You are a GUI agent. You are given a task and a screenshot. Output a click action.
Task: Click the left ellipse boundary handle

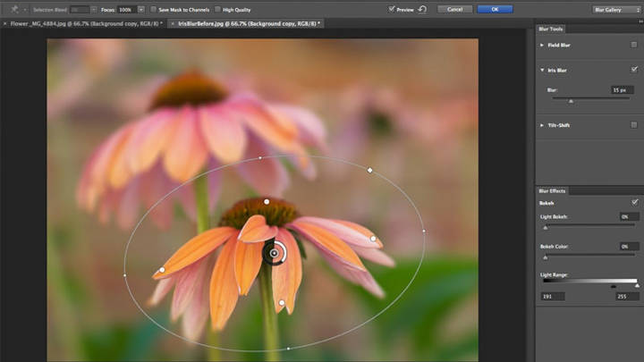click(x=125, y=275)
